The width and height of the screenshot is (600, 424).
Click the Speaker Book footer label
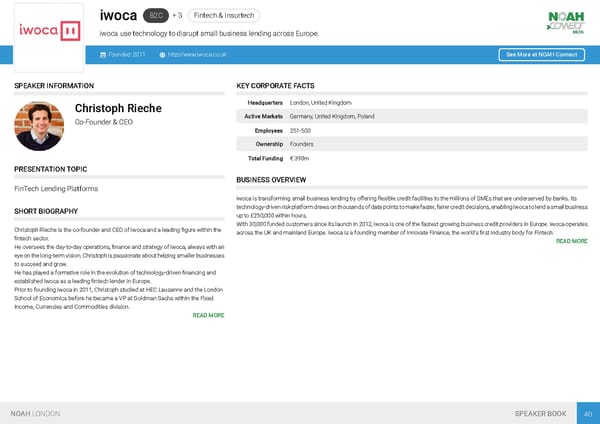point(540,413)
